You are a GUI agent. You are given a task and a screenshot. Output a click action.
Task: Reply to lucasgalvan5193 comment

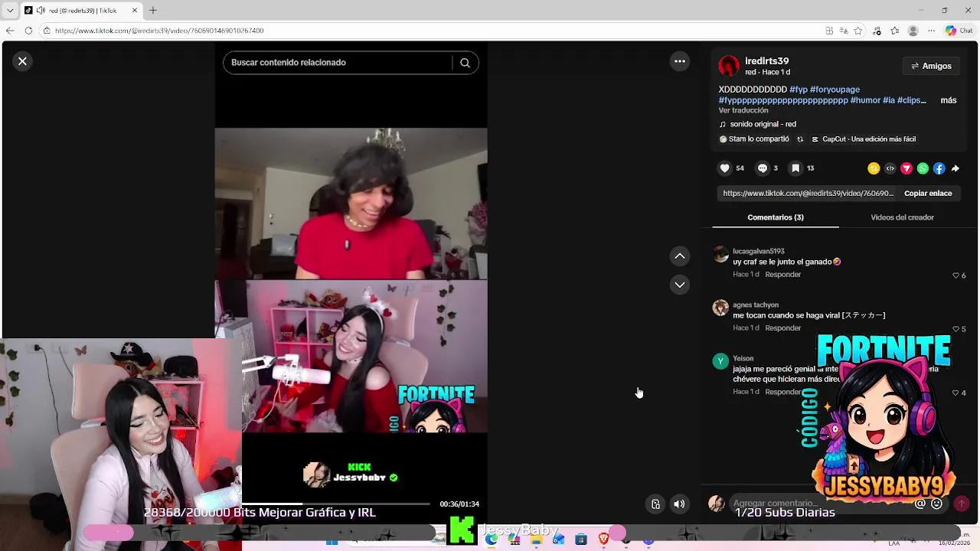(782, 274)
